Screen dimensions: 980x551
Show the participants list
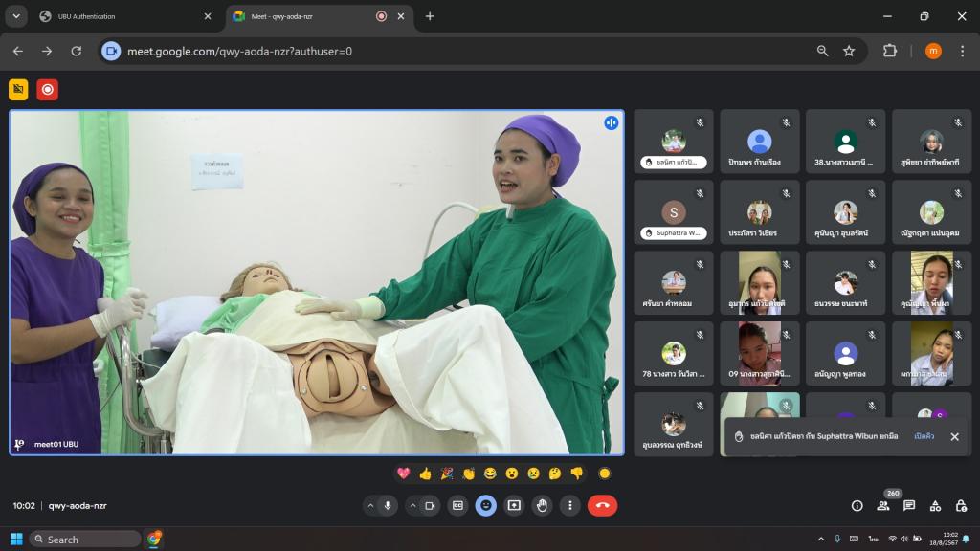pyautogui.click(x=883, y=505)
